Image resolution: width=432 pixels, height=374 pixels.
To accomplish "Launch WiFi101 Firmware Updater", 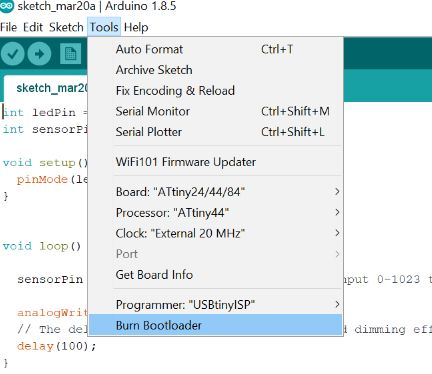I will pos(215,162).
